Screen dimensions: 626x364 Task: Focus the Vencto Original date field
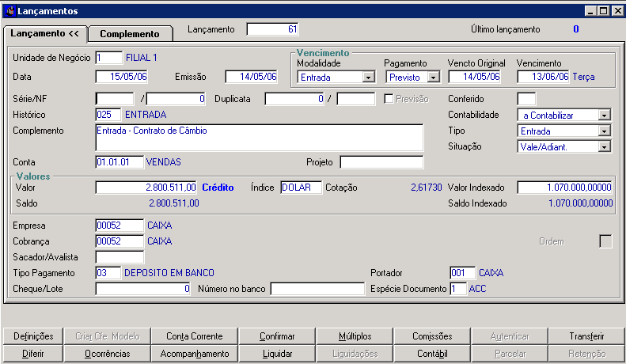point(475,77)
